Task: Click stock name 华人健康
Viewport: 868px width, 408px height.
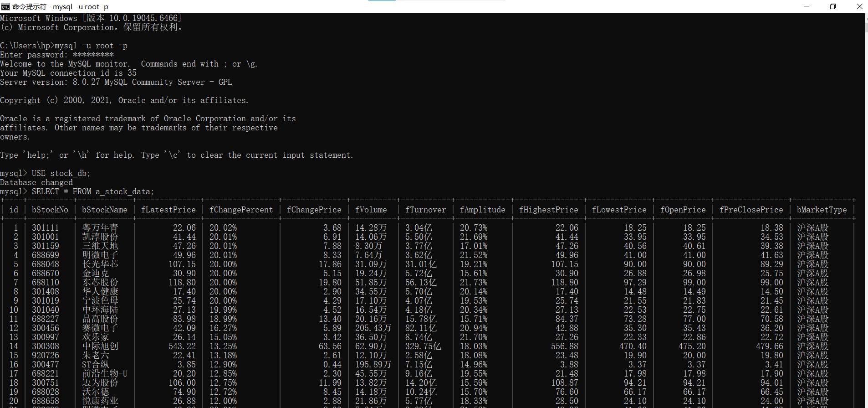Action: (x=100, y=292)
